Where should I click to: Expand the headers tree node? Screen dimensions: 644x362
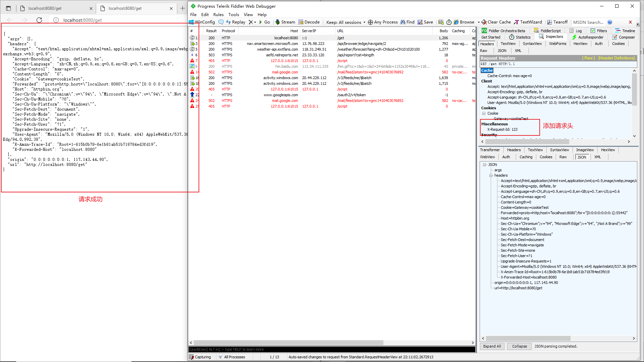pyautogui.click(x=490, y=176)
